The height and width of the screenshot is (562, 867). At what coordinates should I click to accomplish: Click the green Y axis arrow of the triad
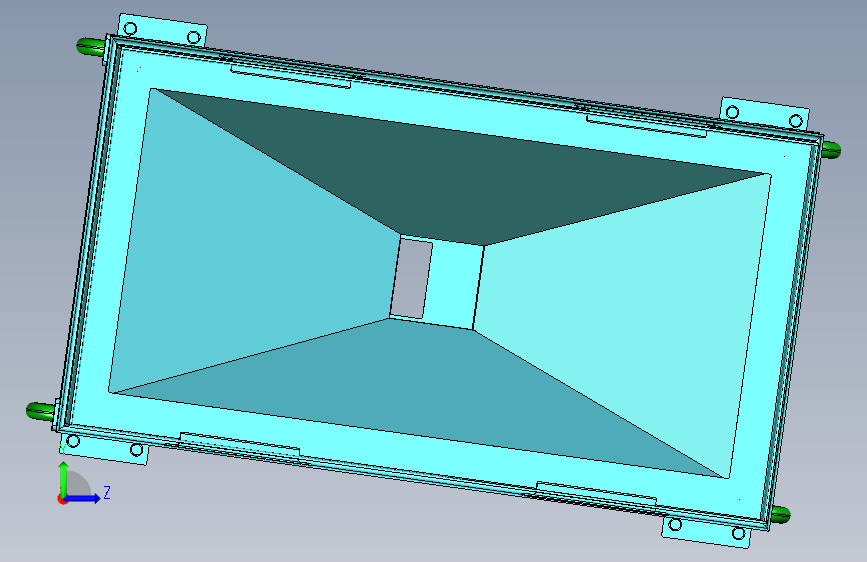(64, 479)
